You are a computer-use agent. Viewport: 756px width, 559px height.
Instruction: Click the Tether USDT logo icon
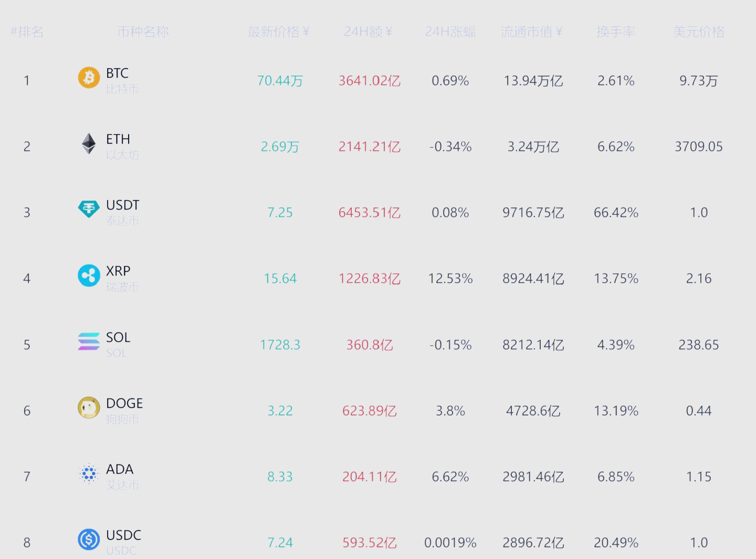tap(89, 209)
